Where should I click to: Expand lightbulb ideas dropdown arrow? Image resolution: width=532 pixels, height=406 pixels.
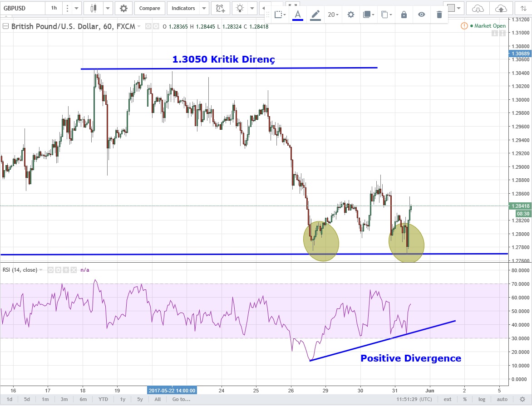click(252, 8)
